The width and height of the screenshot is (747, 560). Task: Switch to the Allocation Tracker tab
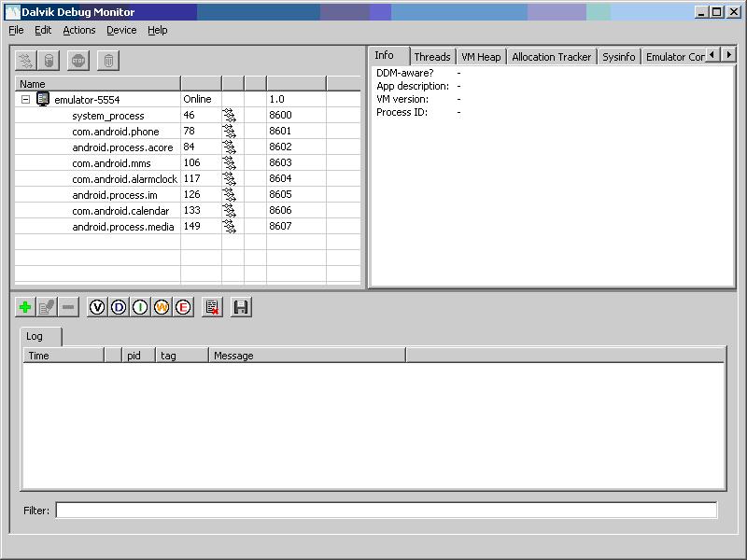(x=552, y=57)
